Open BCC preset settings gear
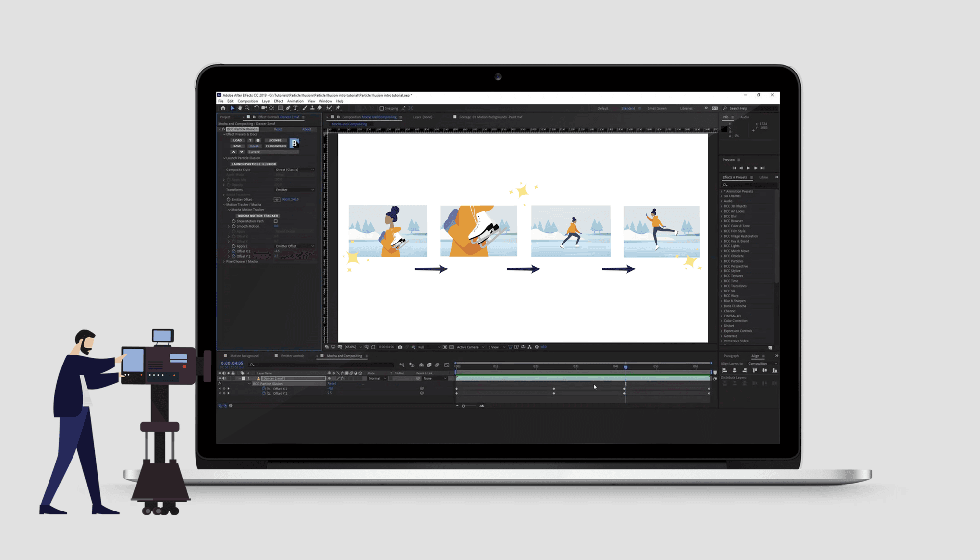The image size is (980, 560). click(x=258, y=140)
